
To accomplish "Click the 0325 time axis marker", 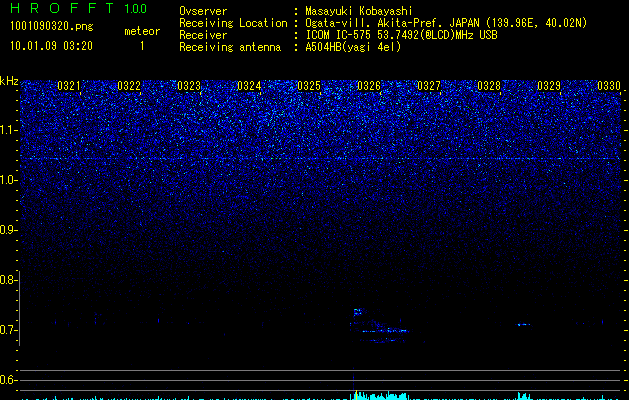I will (x=308, y=86).
